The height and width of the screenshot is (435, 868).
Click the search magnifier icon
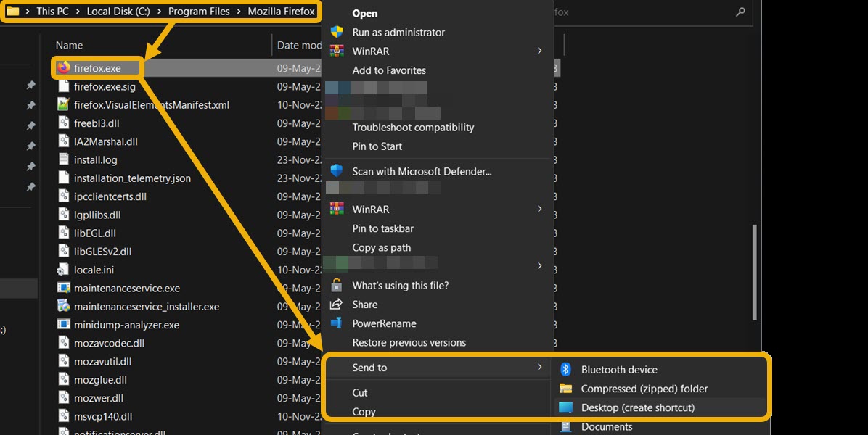pyautogui.click(x=740, y=12)
